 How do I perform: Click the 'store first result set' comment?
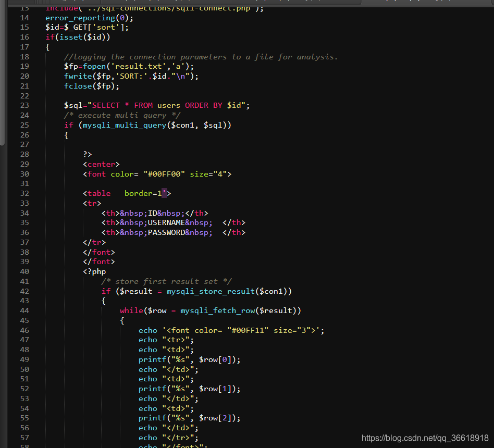[166, 281]
